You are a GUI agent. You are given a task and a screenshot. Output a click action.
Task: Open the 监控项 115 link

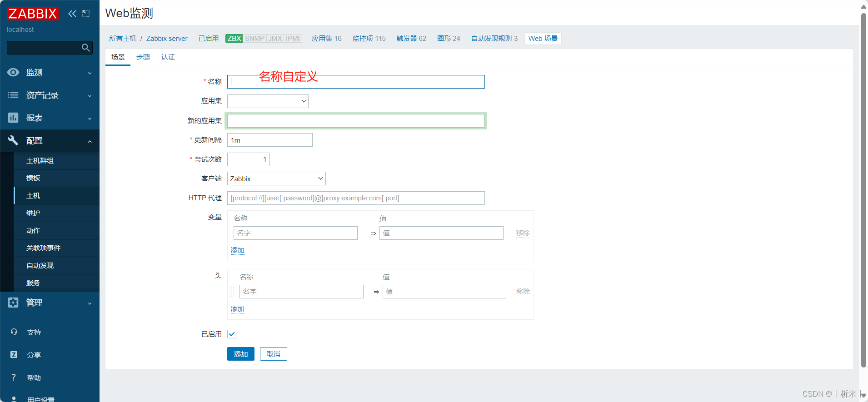click(x=369, y=39)
